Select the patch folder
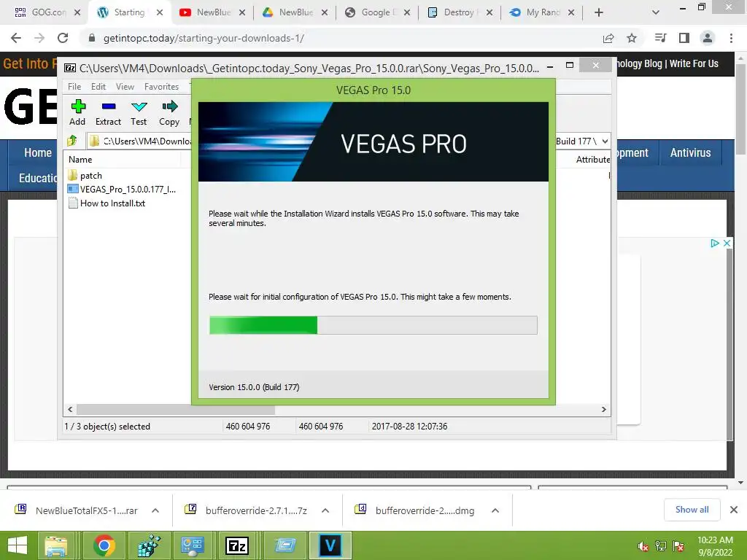Viewport: 747px width, 560px height. 85,175
